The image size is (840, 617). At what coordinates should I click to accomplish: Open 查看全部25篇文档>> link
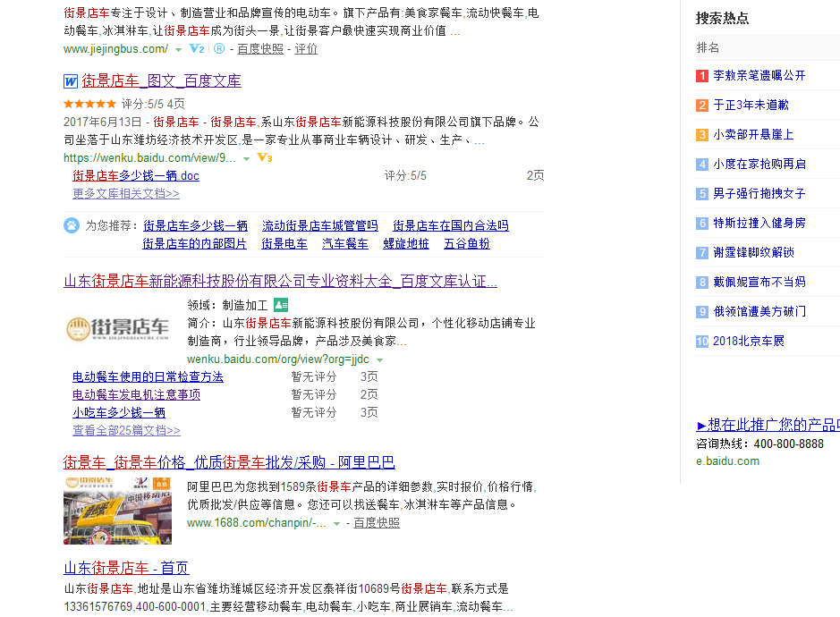[126, 430]
